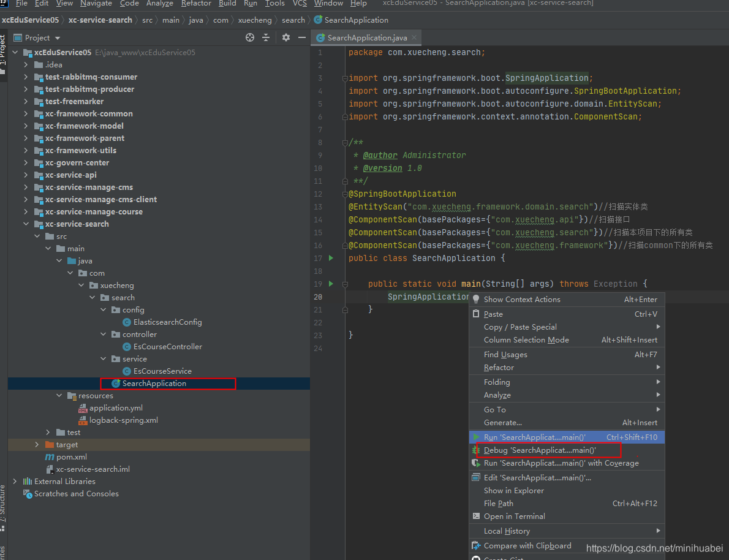Open Copy / Paste Special submenu

coord(567,327)
